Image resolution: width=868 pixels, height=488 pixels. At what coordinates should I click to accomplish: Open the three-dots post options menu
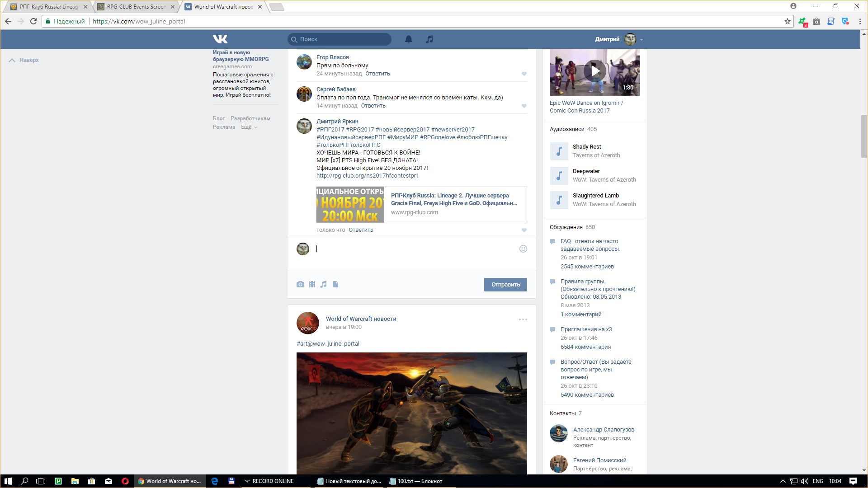click(523, 319)
